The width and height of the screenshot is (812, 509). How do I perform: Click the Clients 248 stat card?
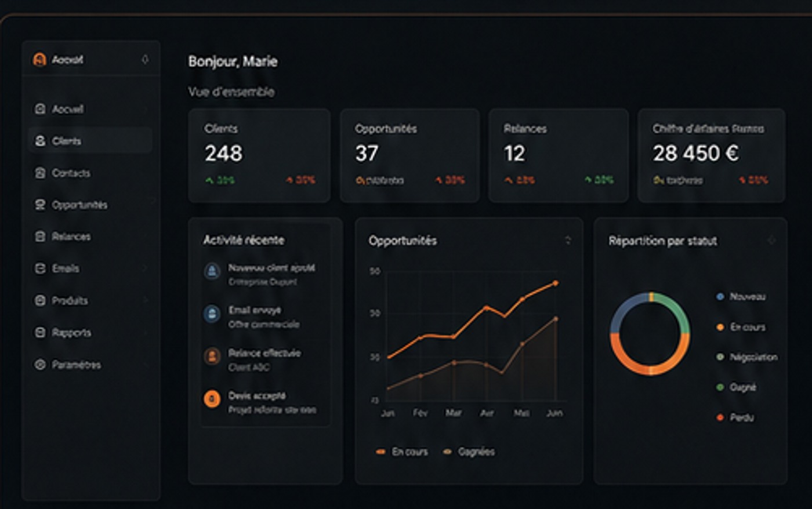[259, 155]
